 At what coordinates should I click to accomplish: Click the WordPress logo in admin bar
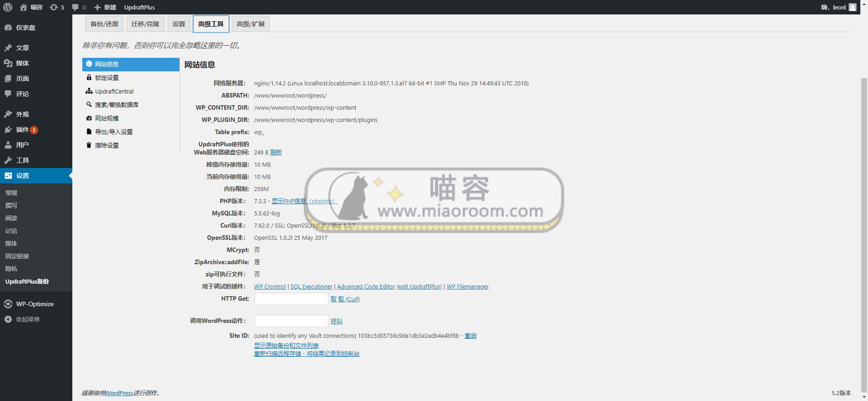coord(8,7)
